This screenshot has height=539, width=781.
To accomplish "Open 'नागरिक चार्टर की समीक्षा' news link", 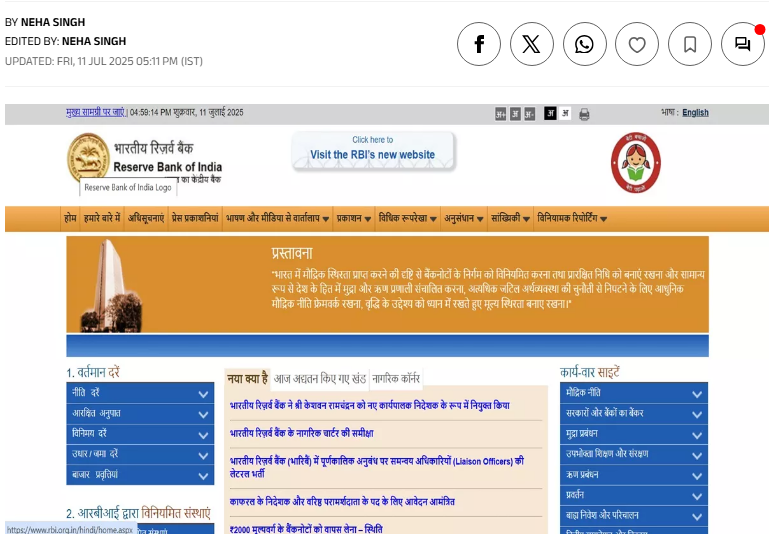I will [301, 433].
